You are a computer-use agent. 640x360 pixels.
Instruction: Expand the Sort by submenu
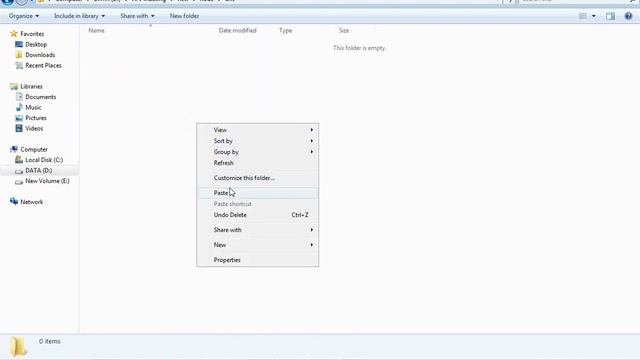pyautogui.click(x=258, y=141)
